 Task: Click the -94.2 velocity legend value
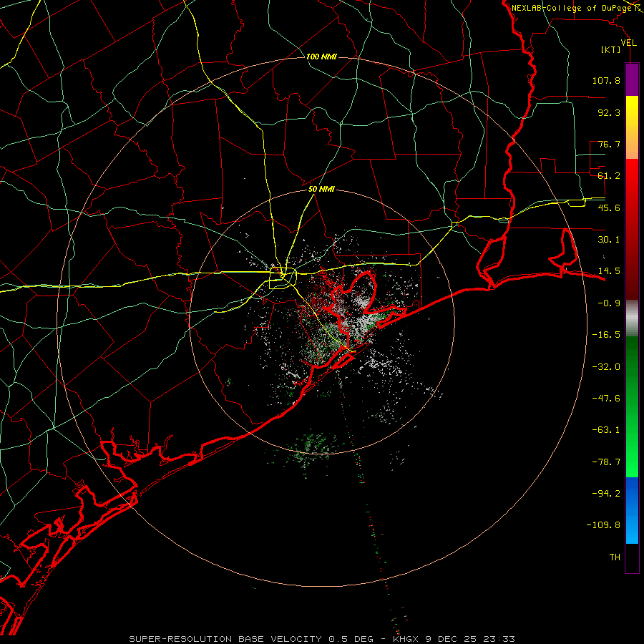606,494
